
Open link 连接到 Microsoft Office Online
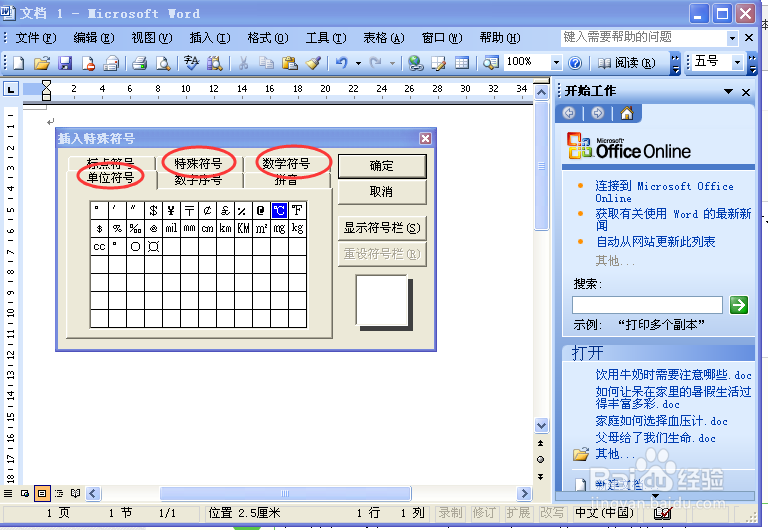click(x=664, y=192)
